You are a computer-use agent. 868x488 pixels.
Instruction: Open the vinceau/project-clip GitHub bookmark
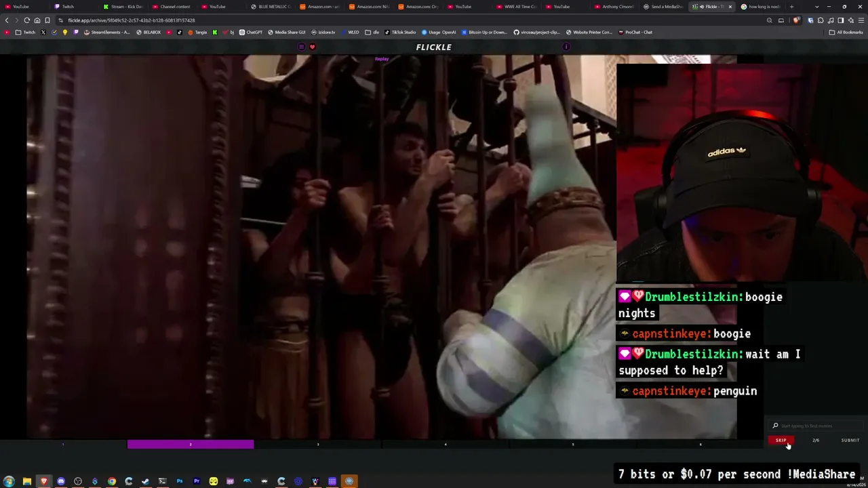point(536,33)
